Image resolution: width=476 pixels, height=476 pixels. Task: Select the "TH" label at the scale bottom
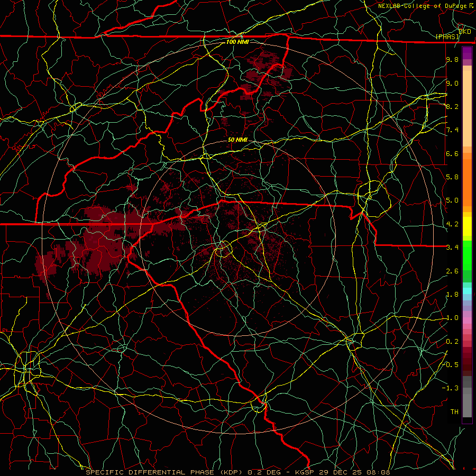(454, 412)
